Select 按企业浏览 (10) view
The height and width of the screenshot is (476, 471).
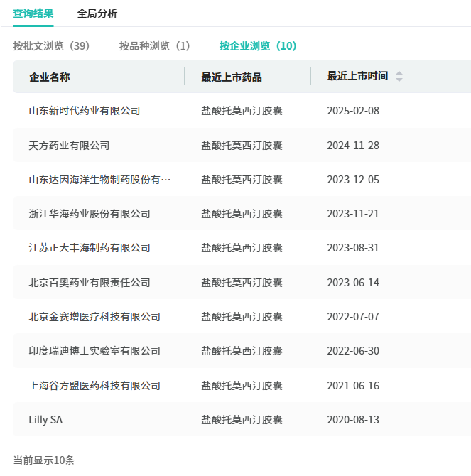pos(258,46)
